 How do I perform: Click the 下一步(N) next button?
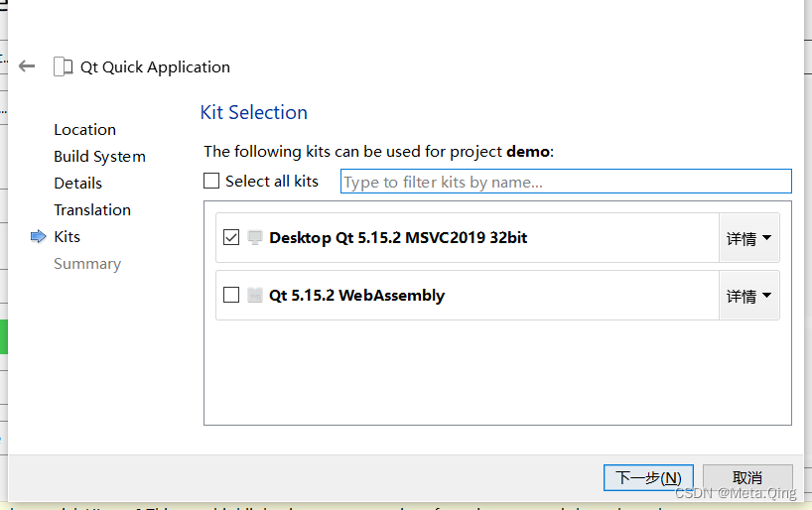pos(648,477)
